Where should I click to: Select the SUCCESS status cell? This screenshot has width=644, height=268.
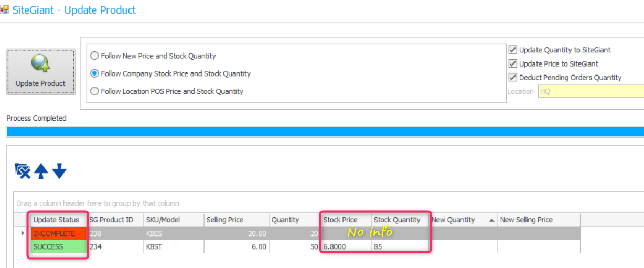58,246
